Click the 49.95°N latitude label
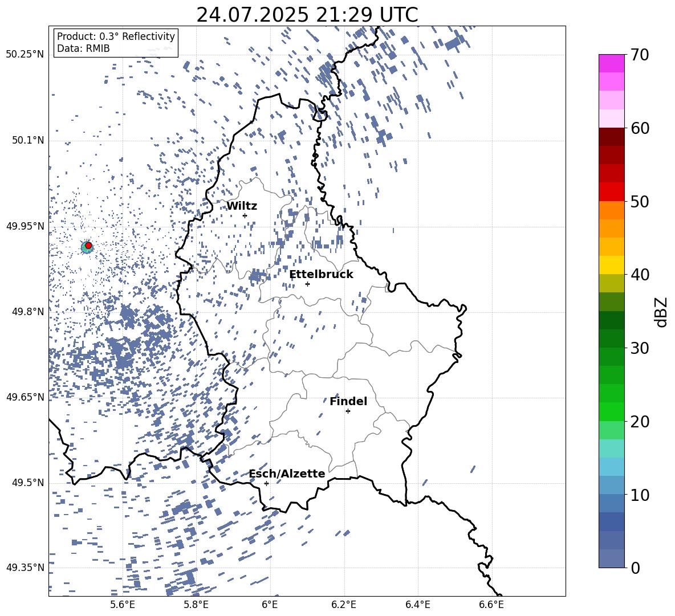The width and height of the screenshot is (675, 616). pos(25,226)
